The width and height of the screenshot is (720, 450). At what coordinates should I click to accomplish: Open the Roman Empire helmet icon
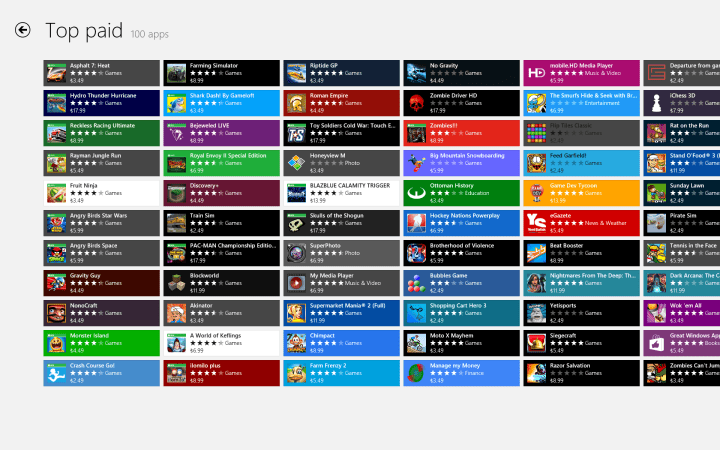click(297, 103)
